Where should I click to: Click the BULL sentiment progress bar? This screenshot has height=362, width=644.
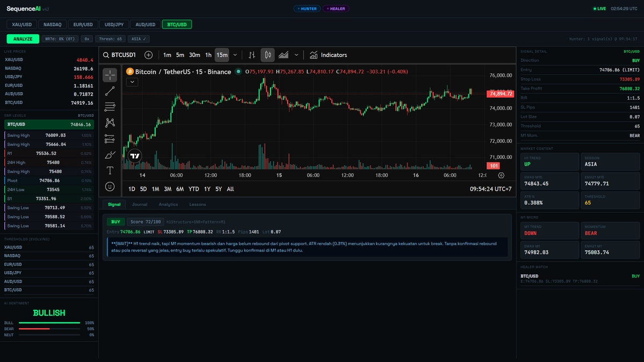click(49, 323)
